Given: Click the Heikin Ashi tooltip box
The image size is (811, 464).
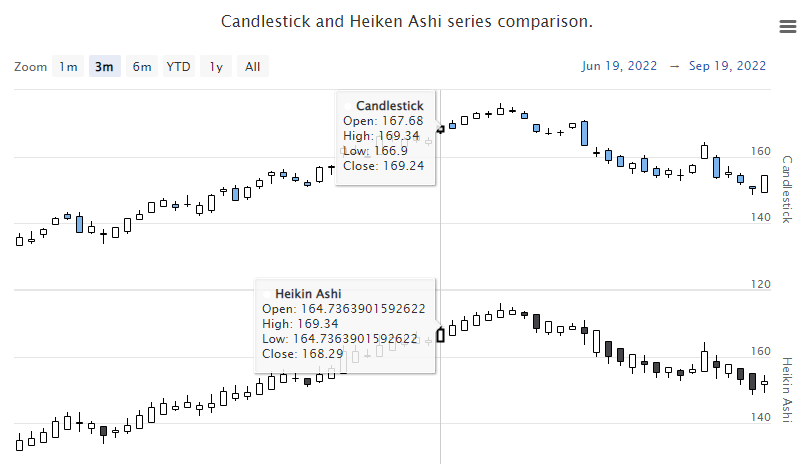Looking at the screenshot, I should pos(345,324).
